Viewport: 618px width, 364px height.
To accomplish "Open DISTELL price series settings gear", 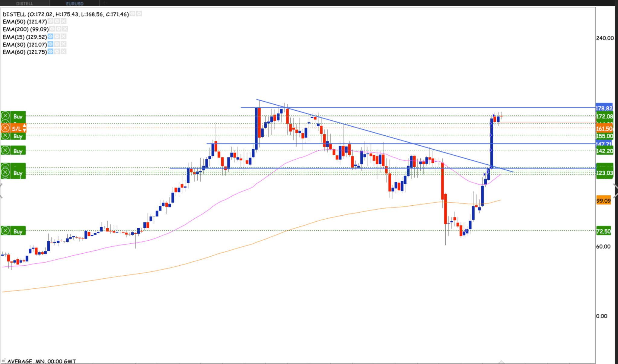I will point(139,14).
